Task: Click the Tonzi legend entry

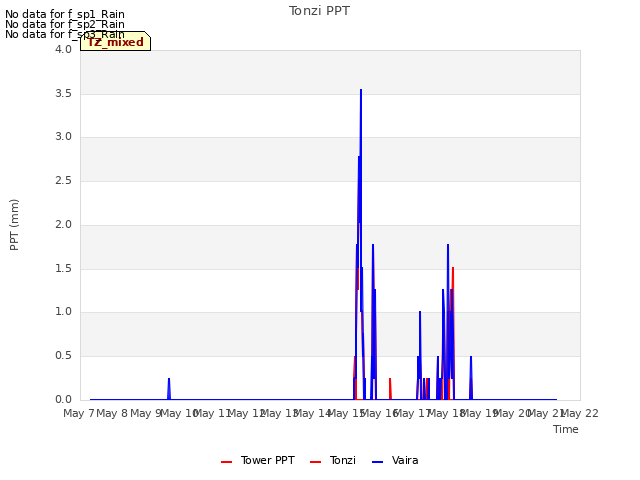Action: click(x=333, y=461)
